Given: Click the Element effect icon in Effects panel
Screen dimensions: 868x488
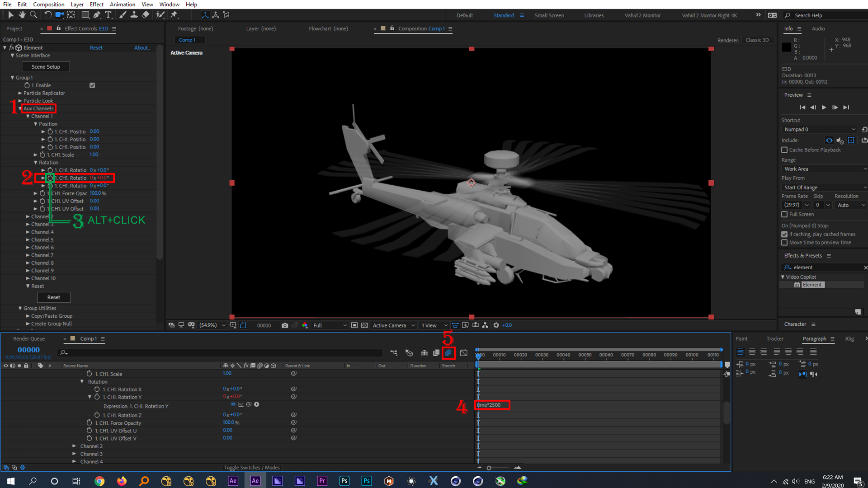Looking at the screenshot, I should point(797,284).
